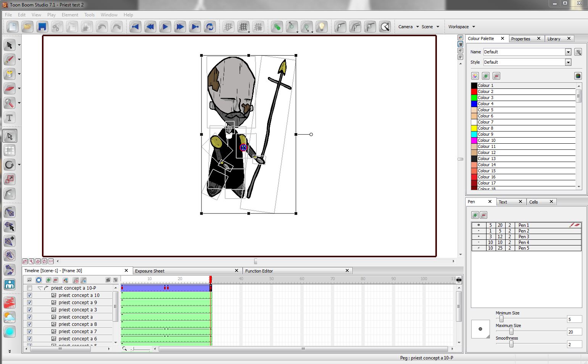Click the Save (floppy disk) toolbar icon
This screenshot has width=588, height=364.
42,27
